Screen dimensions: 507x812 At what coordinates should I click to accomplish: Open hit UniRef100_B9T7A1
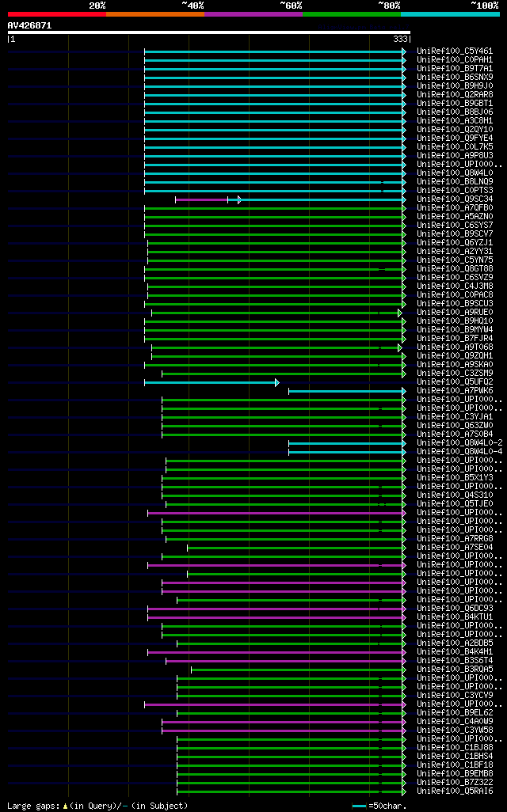point(455,68)
